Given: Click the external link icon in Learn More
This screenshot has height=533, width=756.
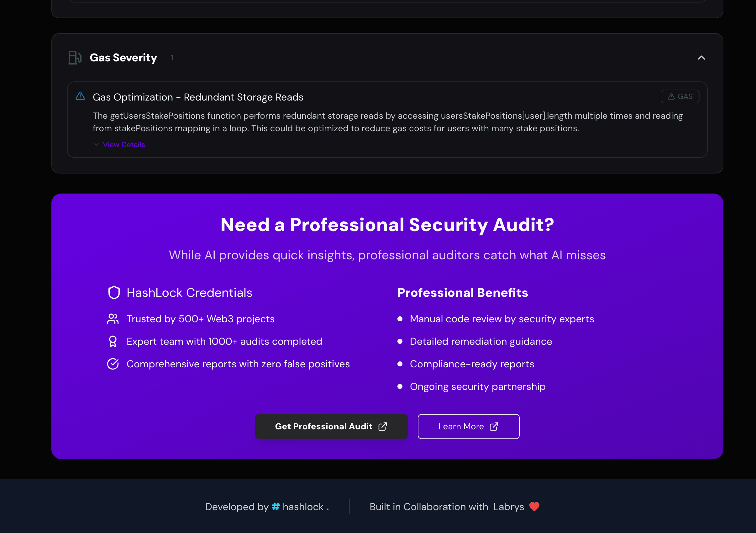Looking at the screenshot, I should click(494, 427).
